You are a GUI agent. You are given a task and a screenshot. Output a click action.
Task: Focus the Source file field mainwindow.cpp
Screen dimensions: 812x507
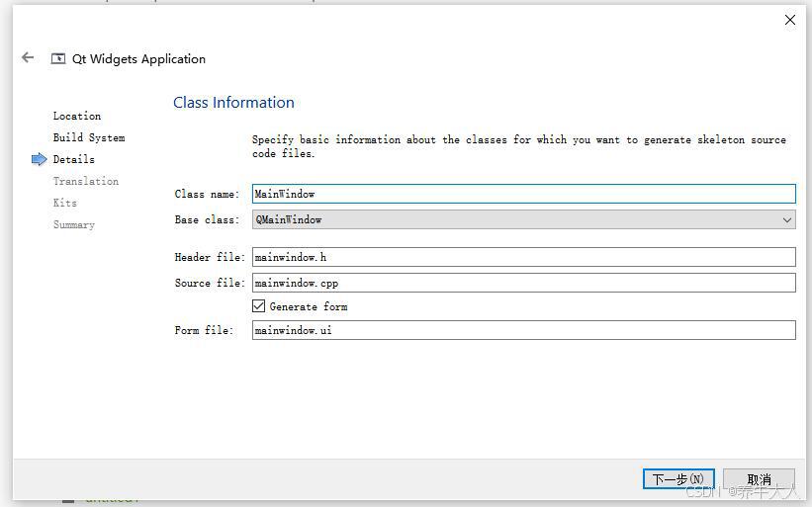pyautogui.click(x=523, y=283)
